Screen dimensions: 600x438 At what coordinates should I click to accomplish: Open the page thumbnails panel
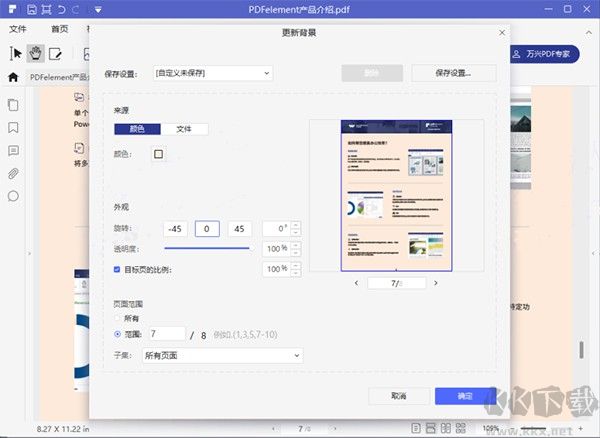click(x=13, y=105)
